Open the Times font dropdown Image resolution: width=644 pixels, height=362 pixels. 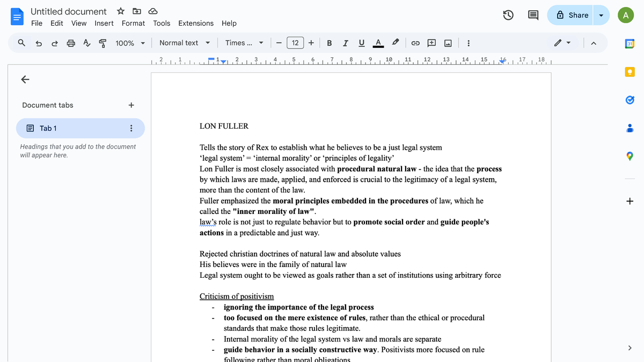tap(244, 43)
